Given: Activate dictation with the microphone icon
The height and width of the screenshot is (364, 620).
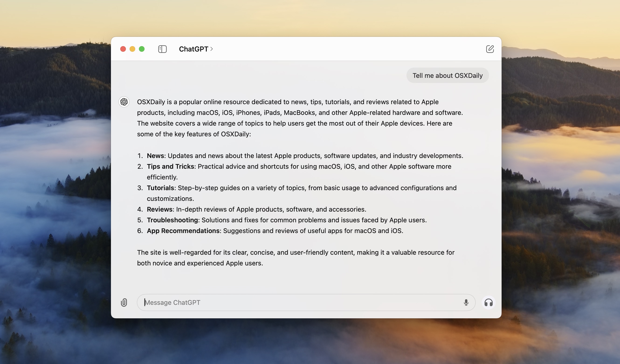Looking at the screenshot, I should pos(466,302).
